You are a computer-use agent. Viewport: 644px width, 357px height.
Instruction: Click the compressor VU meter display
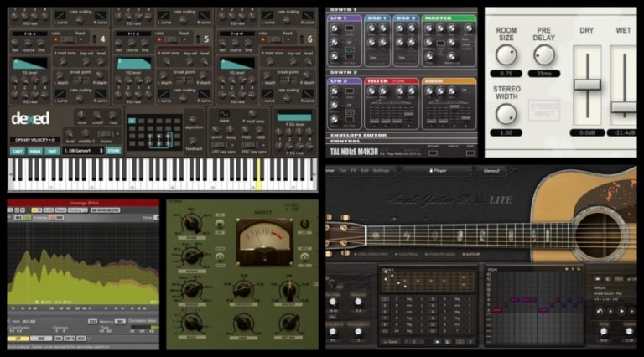(x=264, y=241)
